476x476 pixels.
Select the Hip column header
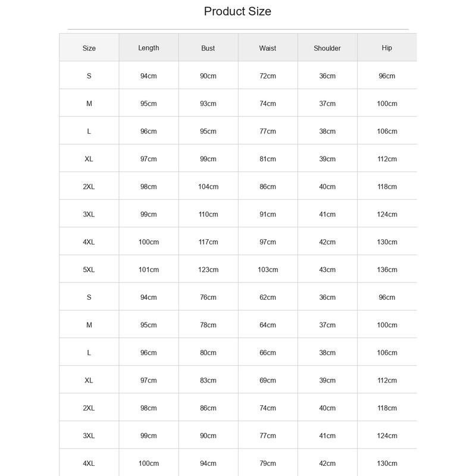(x=387, y=48)
